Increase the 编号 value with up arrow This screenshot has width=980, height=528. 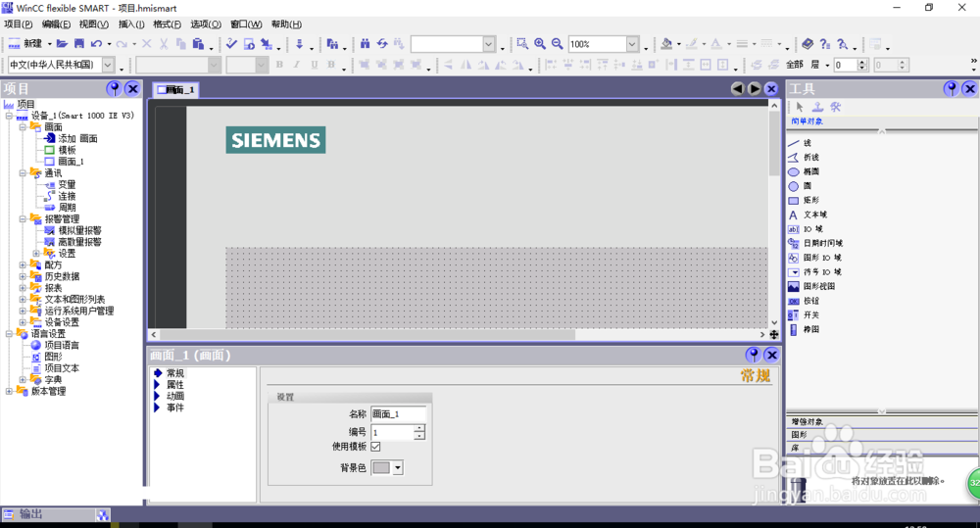419,428
